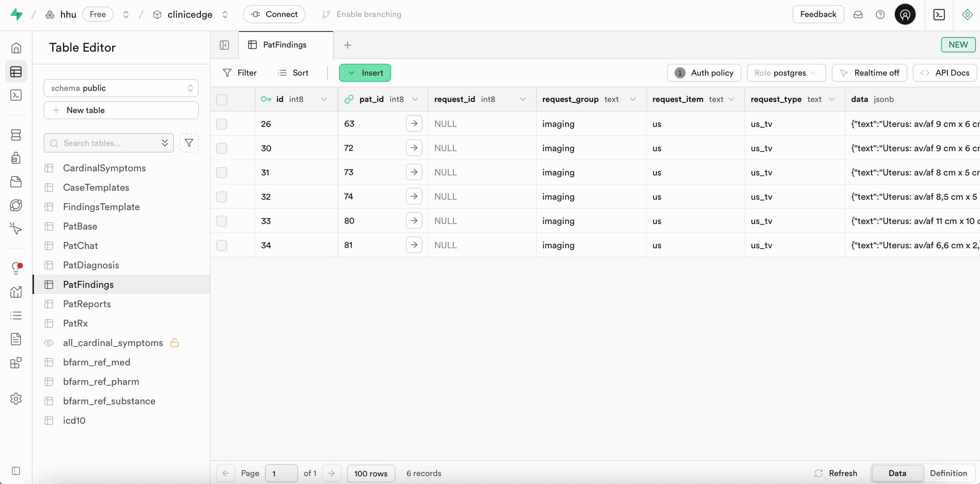This screenshot has height=484, width=980.
Task: Collapse the table list side panel
Action: (x=224, y=45)
